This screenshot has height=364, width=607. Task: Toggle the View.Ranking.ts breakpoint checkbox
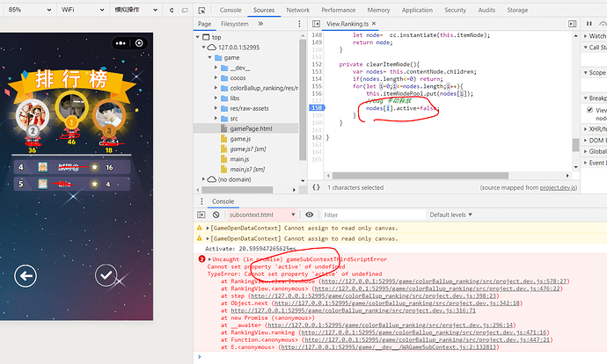pyautogui.click(x=590, y=110)
